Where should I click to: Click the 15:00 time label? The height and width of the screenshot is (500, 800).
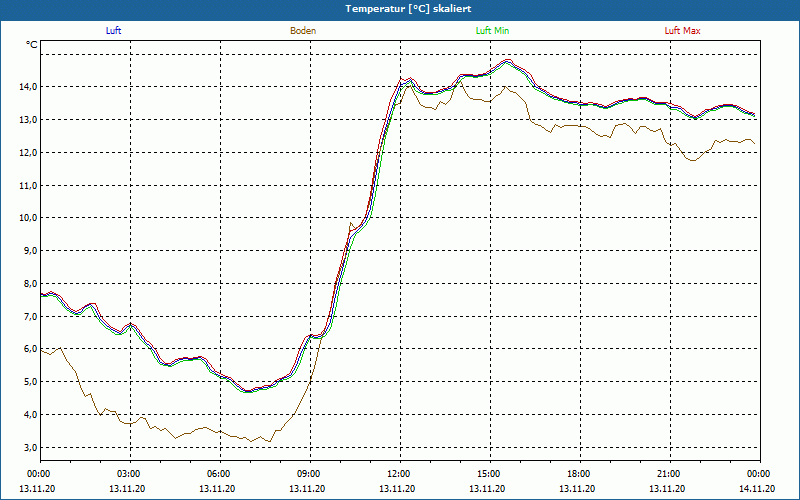pyautogui.click(x=490, y=474)
